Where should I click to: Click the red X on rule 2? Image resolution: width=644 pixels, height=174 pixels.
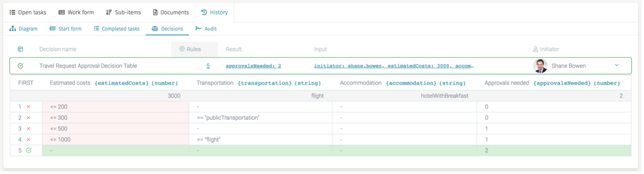[28, 118]
